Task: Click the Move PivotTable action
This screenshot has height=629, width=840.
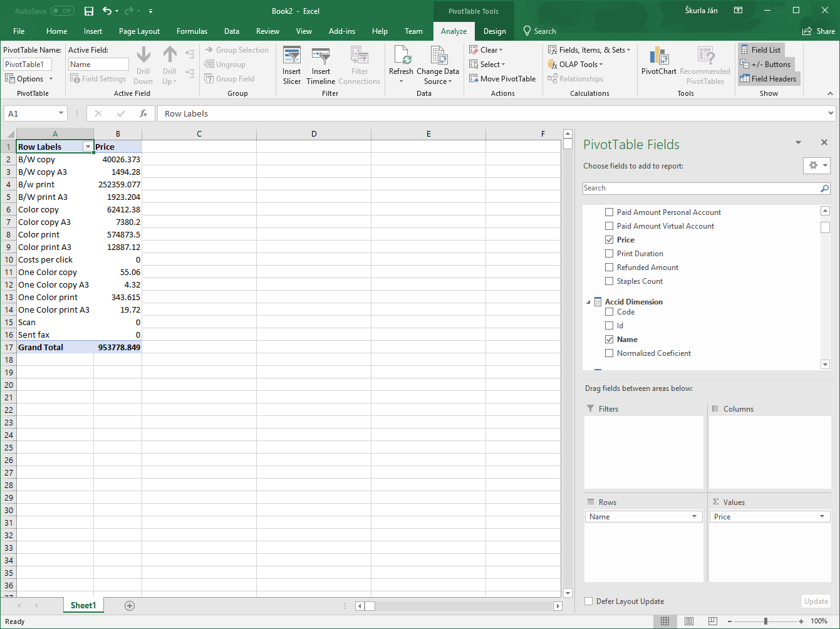Action: click(x=502, y=78)
